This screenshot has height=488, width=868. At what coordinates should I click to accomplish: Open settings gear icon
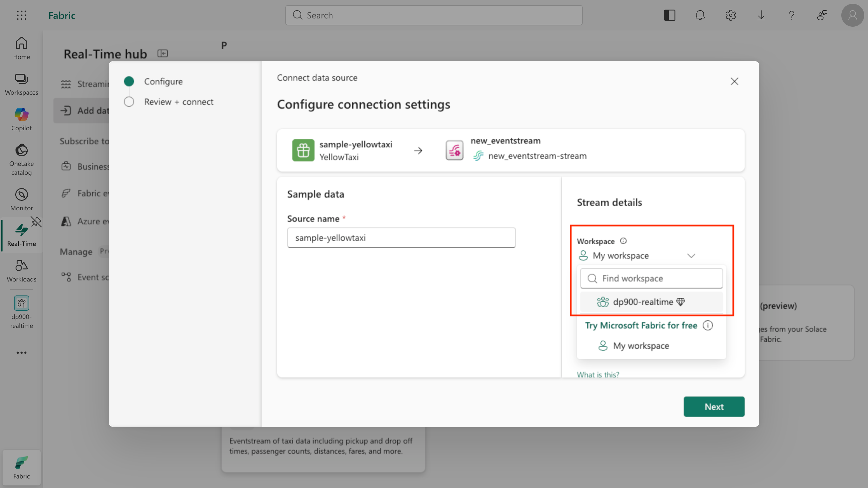tap(730, 15)
